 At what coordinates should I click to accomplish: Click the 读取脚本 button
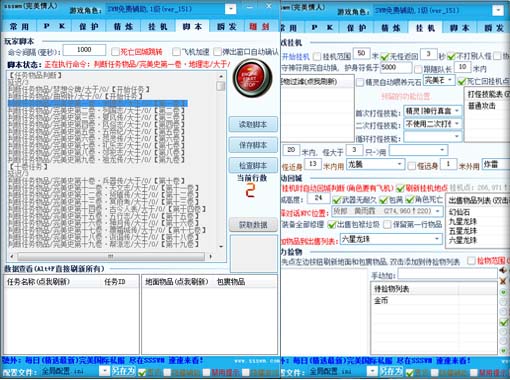point(253,125)
